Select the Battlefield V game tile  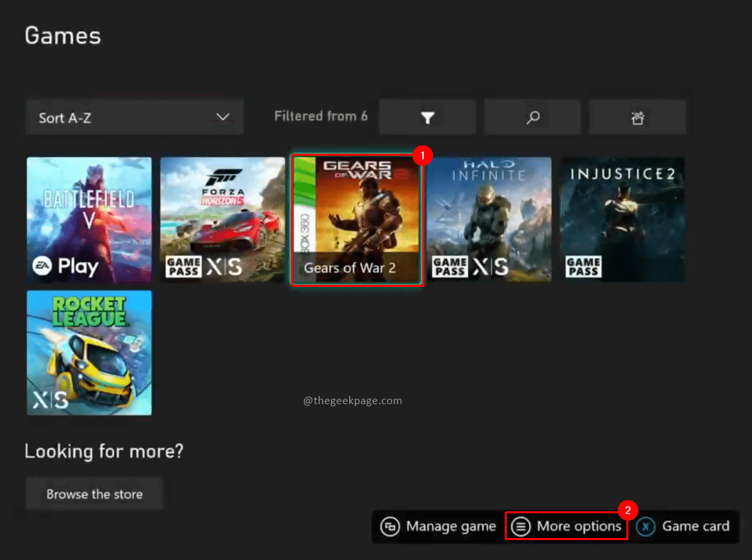tap(89, 220)
